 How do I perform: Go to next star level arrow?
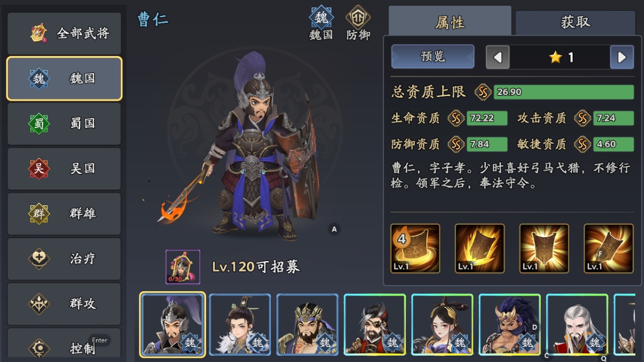click(x=622, y=57)
